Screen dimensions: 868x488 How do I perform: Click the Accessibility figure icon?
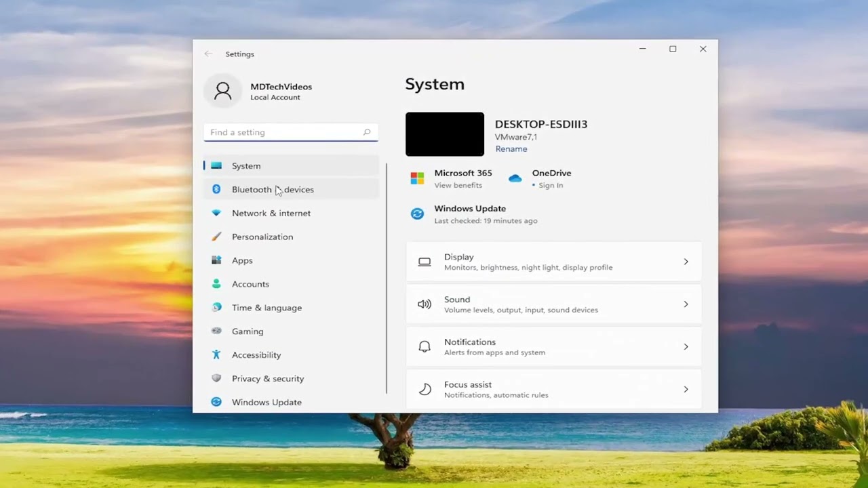216,354
